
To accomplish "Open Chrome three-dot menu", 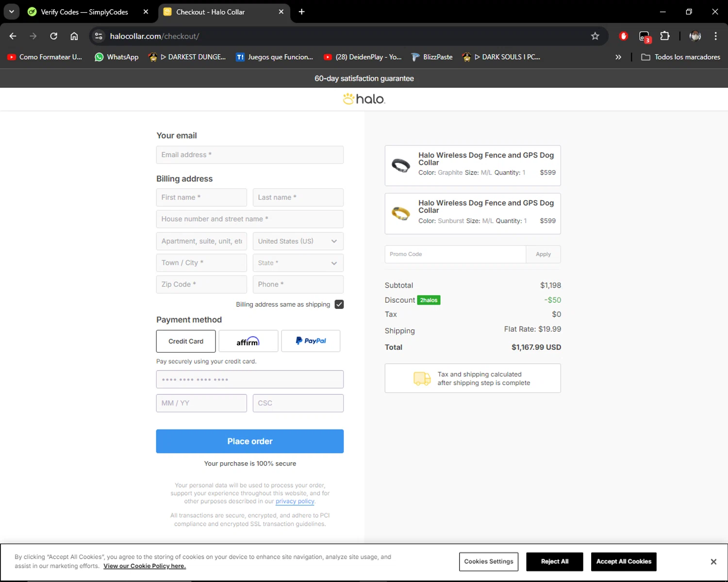I will pos(715,36).
